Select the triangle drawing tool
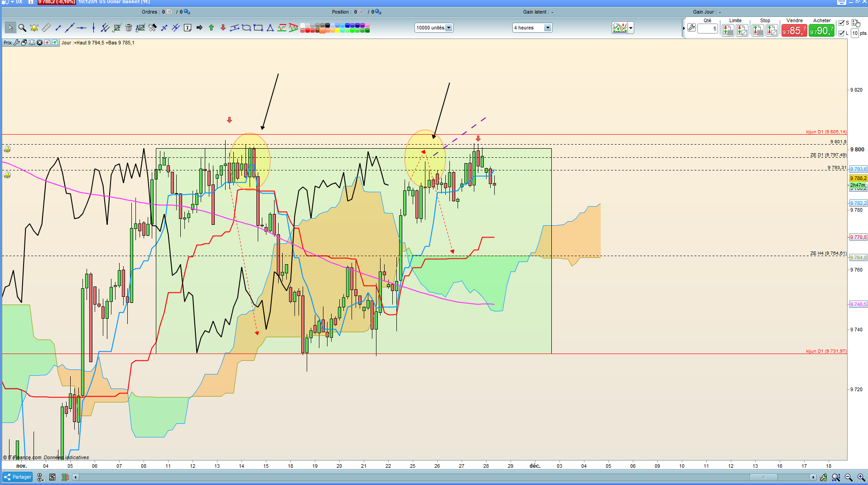Image resolution: width=868 pixels, height=485 pixels. (270, 28)
